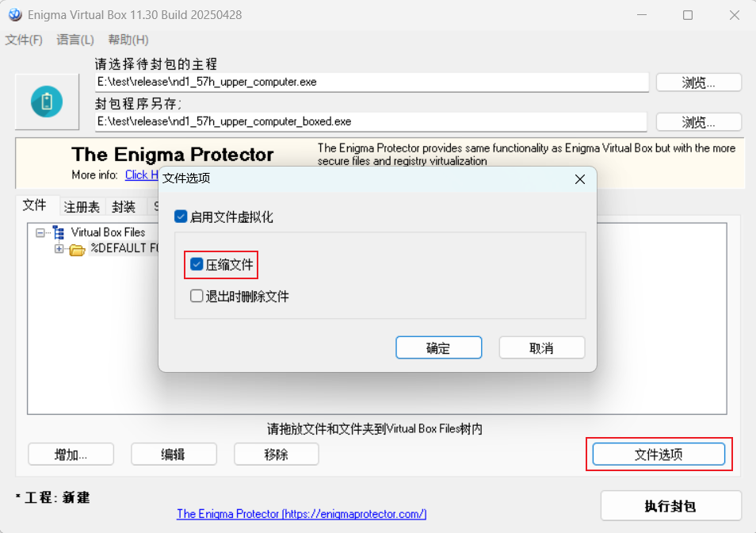This screenshot has height=533, width=756.
Task: Switch to the 注册表 tab
Action: [x=82, y=207]
